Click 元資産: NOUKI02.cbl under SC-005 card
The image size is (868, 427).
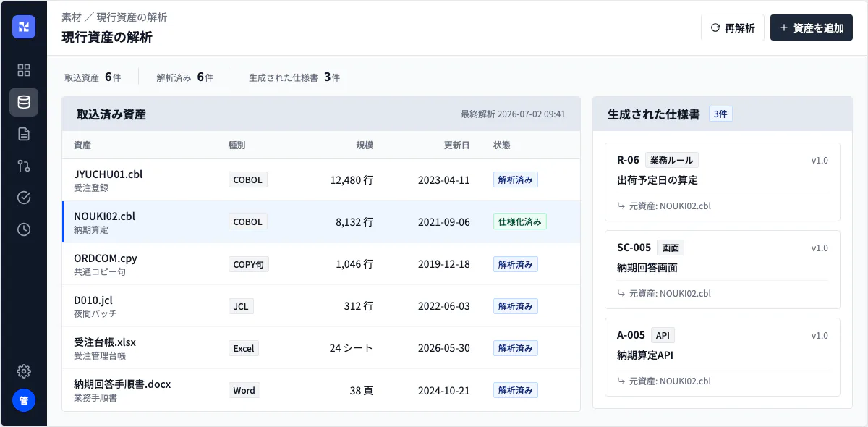pyautogui.click(x=665, y=294)
